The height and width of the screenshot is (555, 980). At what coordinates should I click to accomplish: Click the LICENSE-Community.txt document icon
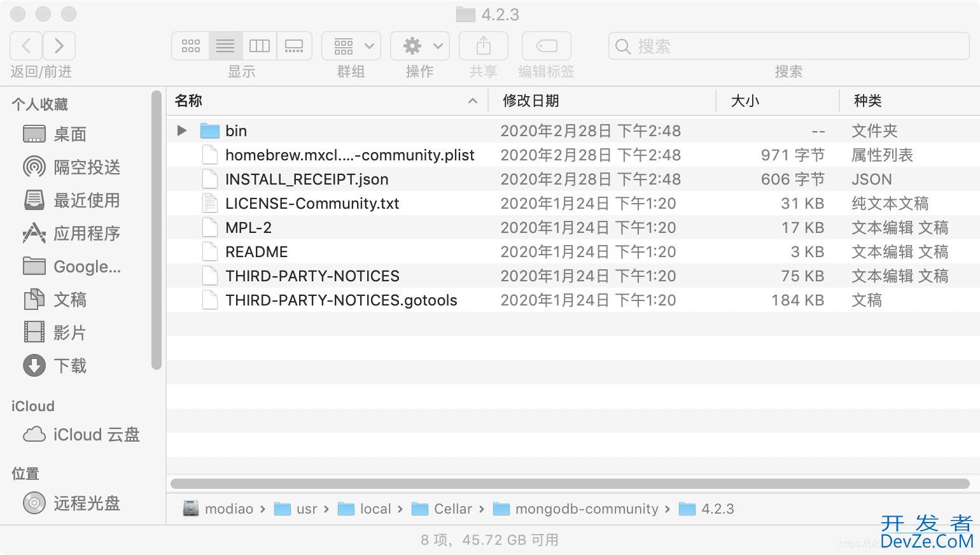pyautogui.click(x=209, y=203)
